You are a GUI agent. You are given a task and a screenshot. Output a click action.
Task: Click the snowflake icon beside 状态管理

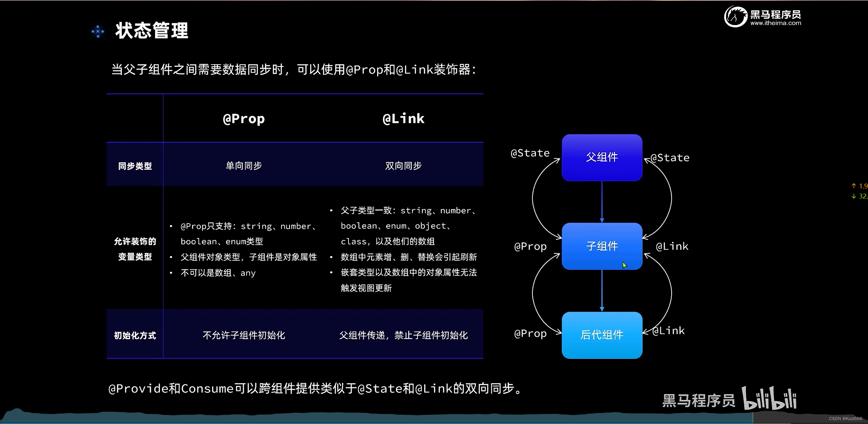98,31
